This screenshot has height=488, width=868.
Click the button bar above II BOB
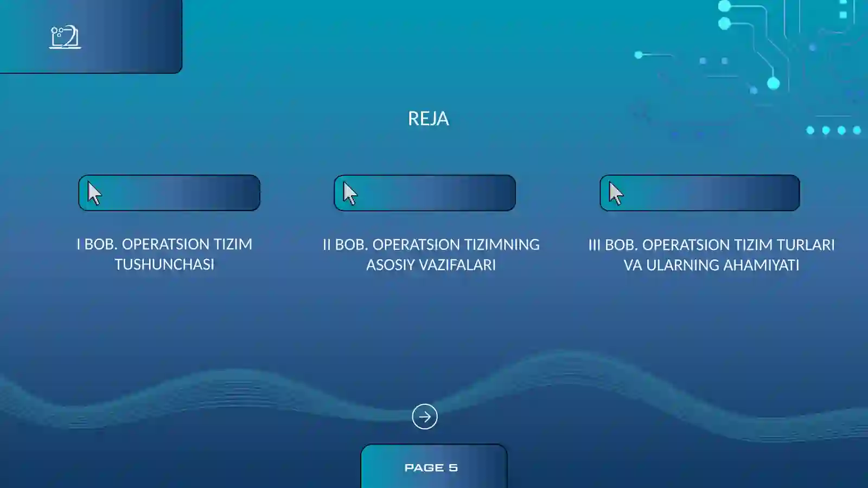point(425,192)
